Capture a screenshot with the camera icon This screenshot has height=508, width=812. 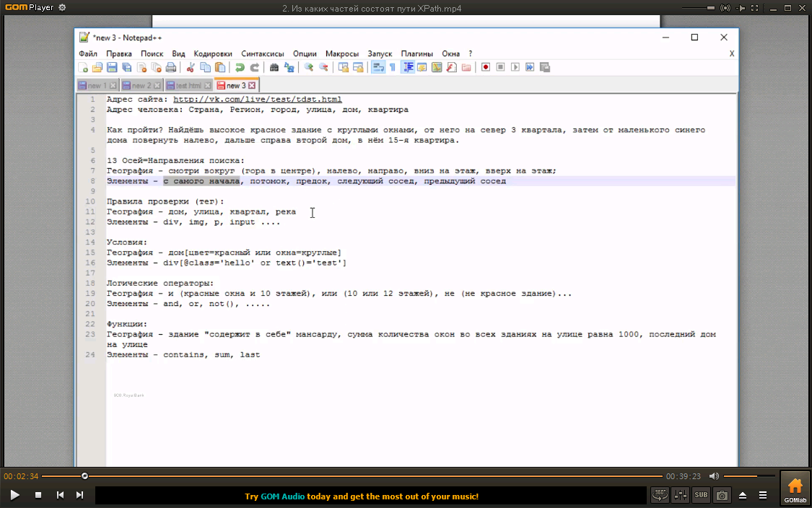(x=721, y=495)
